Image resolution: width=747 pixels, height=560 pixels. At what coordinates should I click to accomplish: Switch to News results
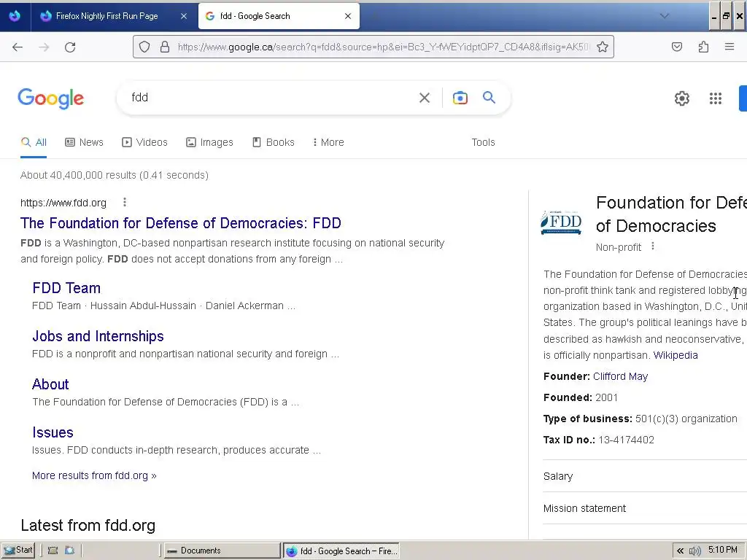tap(85, 142)
